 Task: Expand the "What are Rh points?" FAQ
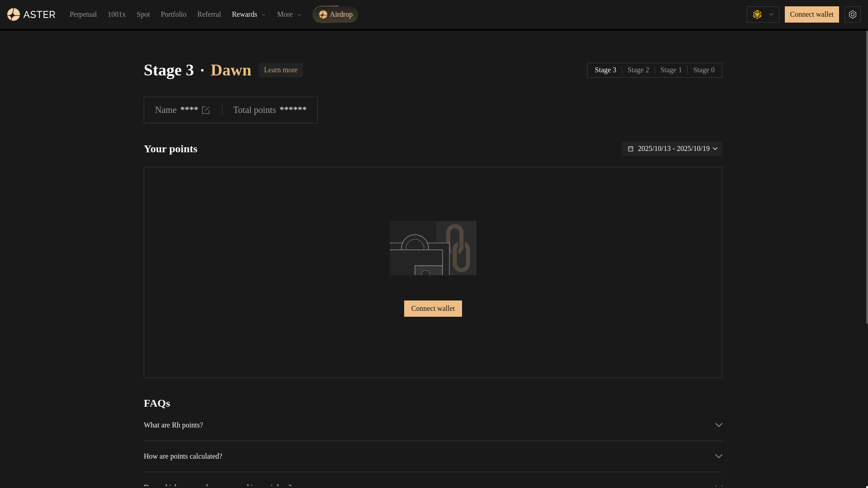coord(173,425)
